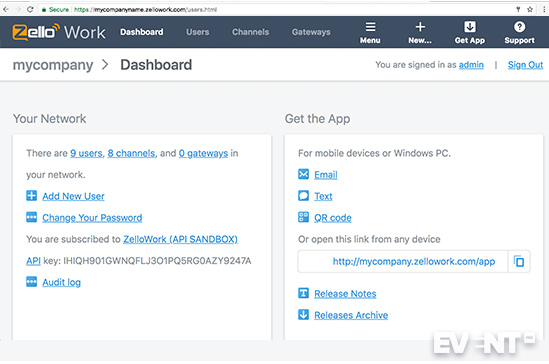Click the Add New User link
The image size is (549, 364).
pos(74,196)
